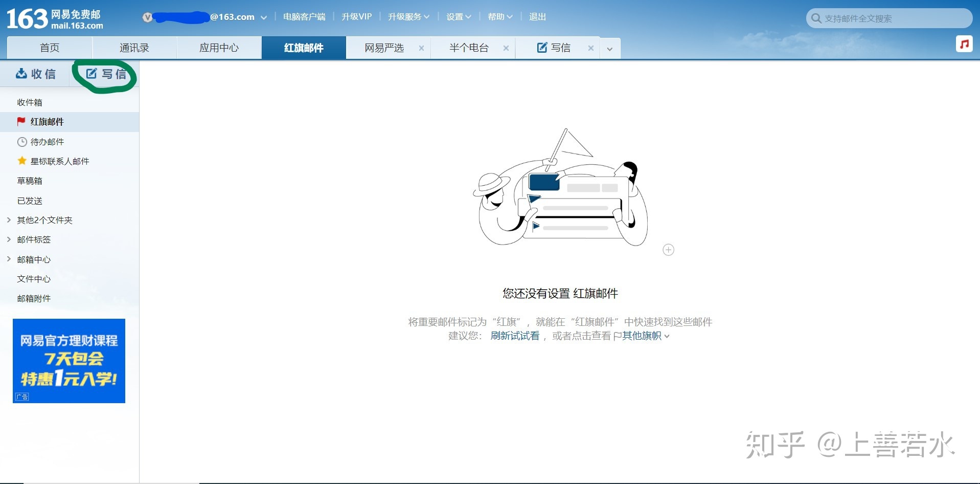This screenshot has height=484, width=980.
Task: Close the 半个电台 tab
Action: [506, 48]
